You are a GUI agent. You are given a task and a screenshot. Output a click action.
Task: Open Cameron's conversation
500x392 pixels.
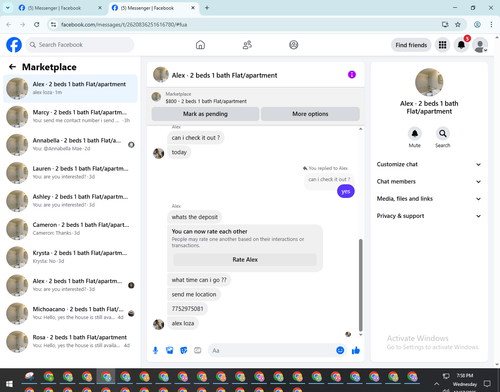pos(70,229)
